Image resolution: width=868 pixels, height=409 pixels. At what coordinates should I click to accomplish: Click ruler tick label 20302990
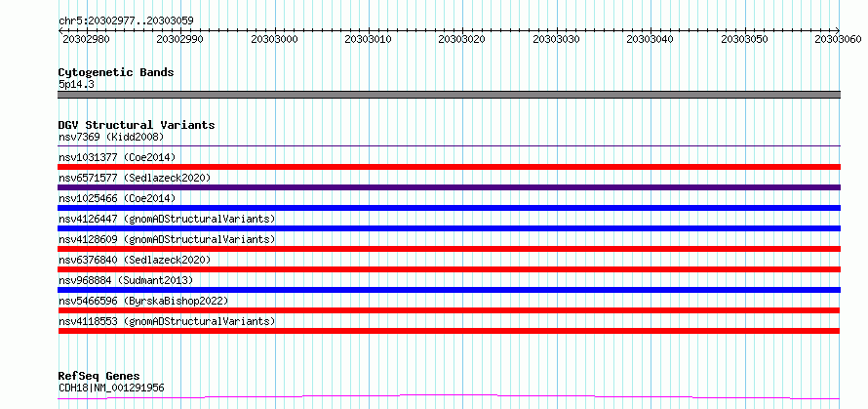pyautogui.click(x=179, y=39)
